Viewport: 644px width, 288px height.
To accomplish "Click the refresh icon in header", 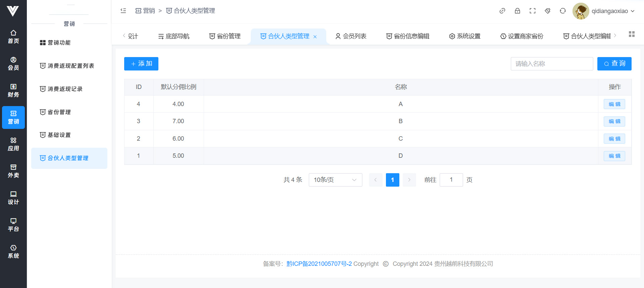I will tap(562, 11).
